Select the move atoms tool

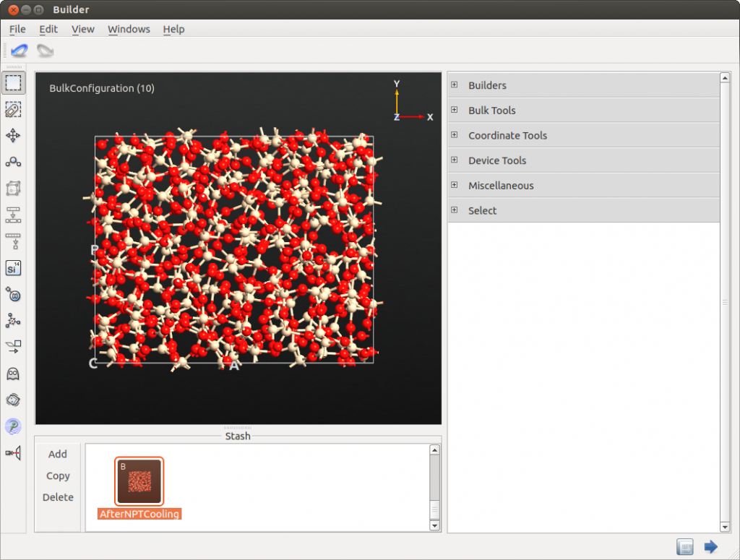pos(13,136)
